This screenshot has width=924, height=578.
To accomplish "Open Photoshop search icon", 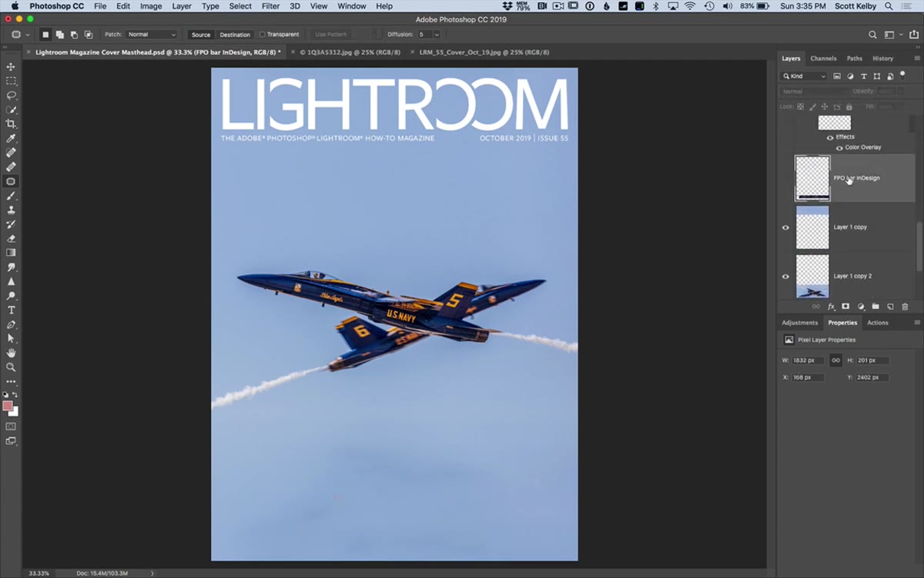I will (872, 35).
